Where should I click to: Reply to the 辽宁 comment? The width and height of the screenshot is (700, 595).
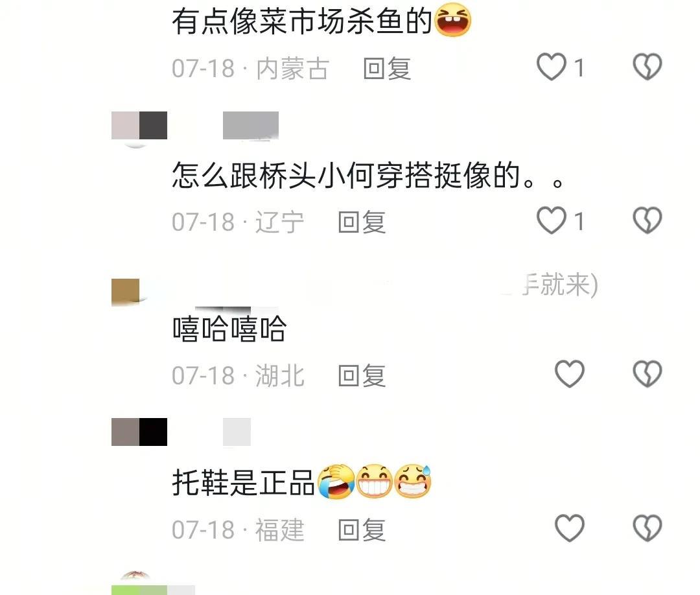click(x=362, y=222)
